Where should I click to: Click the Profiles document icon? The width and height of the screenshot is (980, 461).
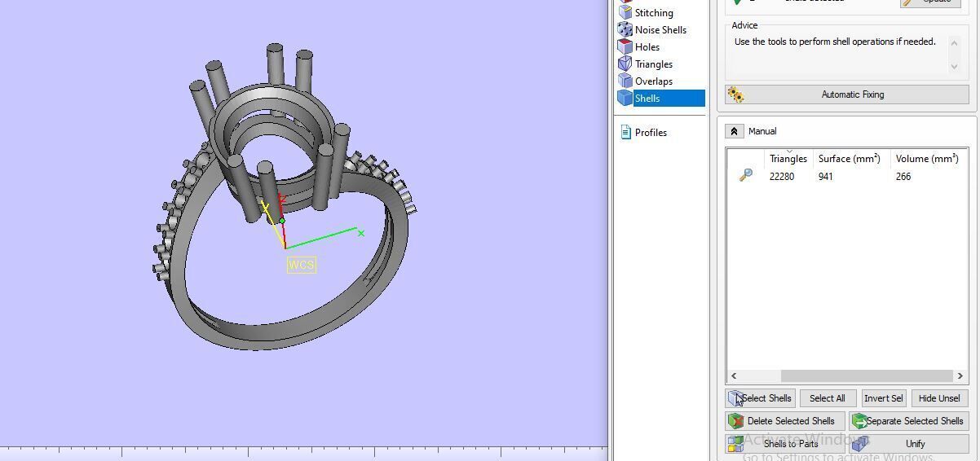click(625, 132)
